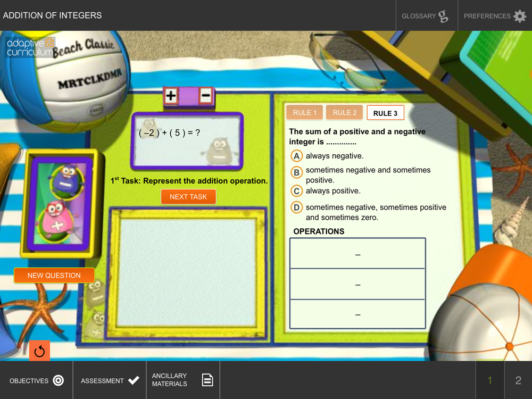Viewport: 532px width, 399px height.
Task: Select the pink positive monster
Action: coord(57,221)
